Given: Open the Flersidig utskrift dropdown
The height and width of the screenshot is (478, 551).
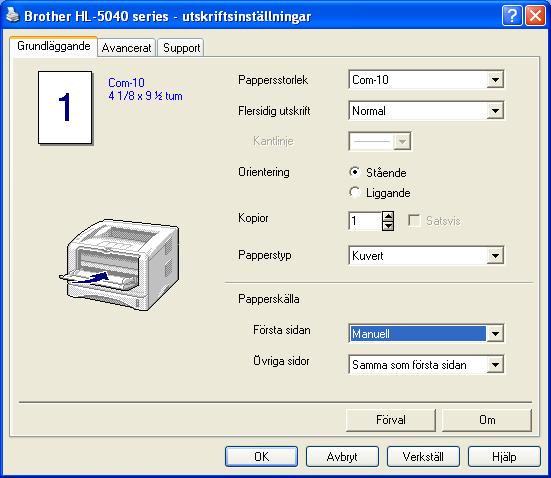Looking at the screenshot, I should 426,110.
